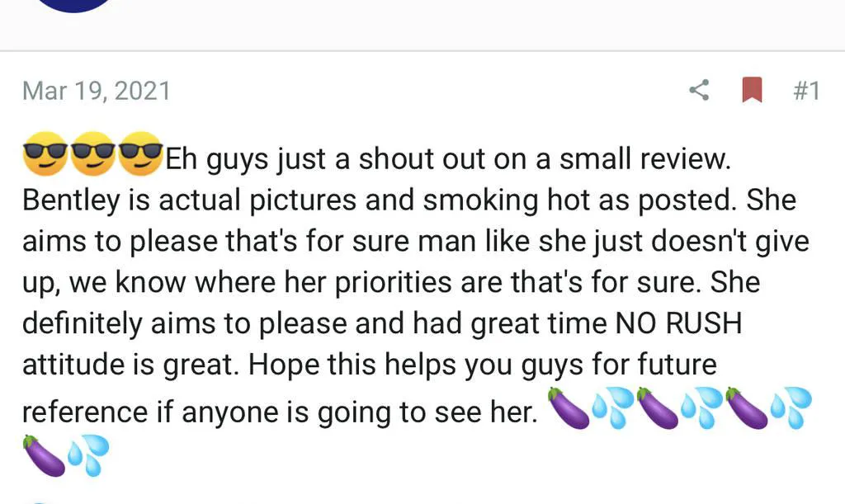
Task: Click the second eggplant emoji in the row
Action: [658, 407]
